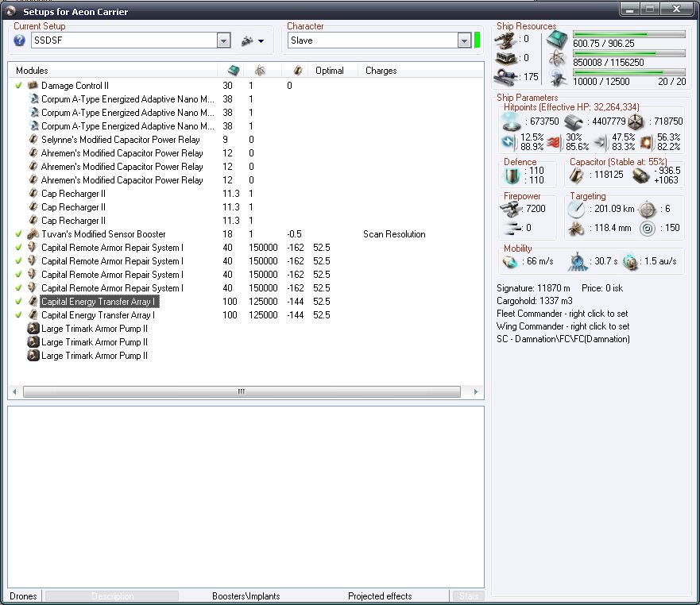Screen dimensions: 700x605
Task: Switch to the Drones tab
Action: [x=23, y=596]
